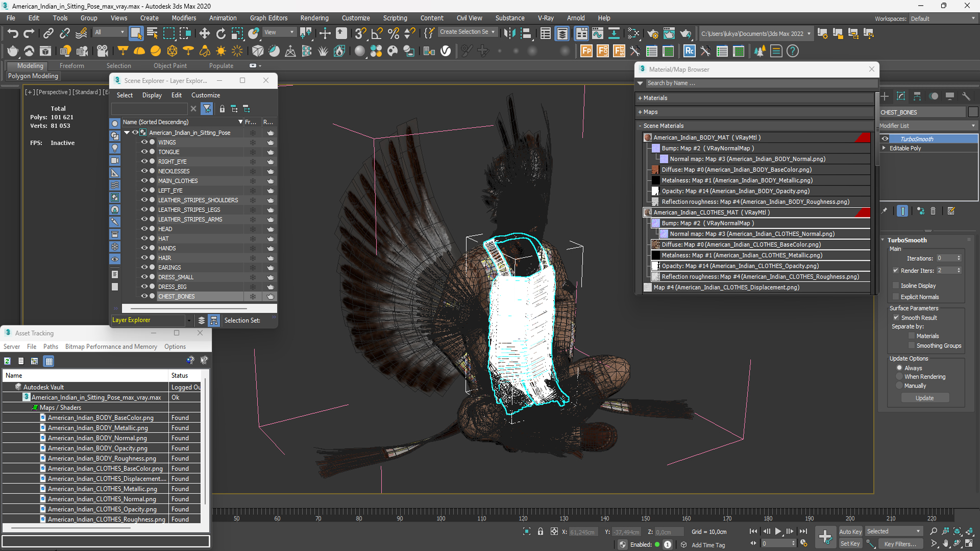980x551 pixels.
Task: Open the Rendering menu
Action: 314,18
